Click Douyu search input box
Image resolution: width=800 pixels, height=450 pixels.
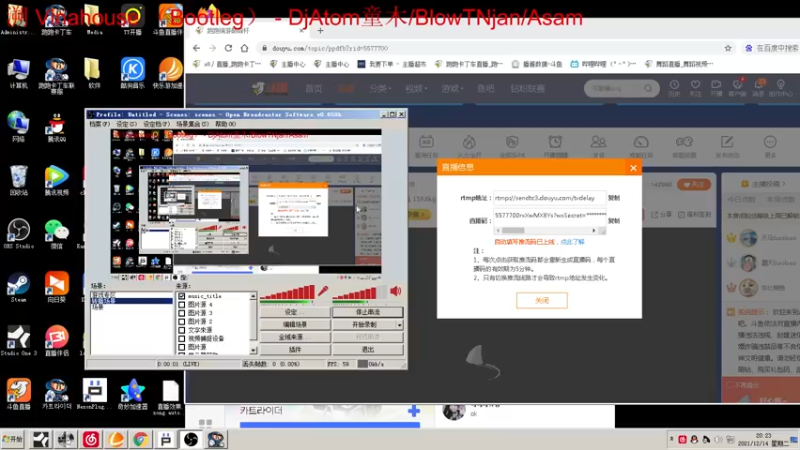(614, 88)
